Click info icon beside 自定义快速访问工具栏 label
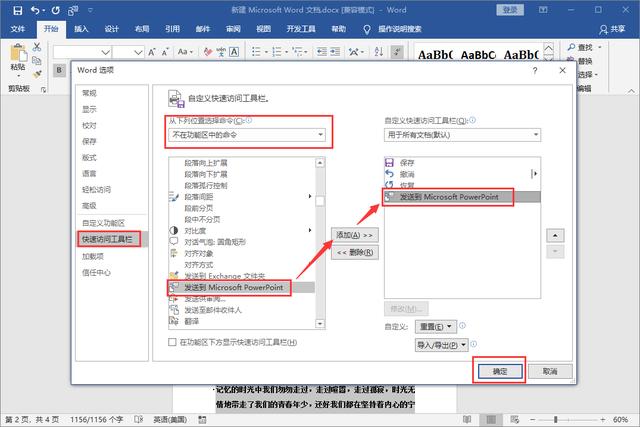Image resolution: width=640 pixels, height=427 pixels. point(472,120)
